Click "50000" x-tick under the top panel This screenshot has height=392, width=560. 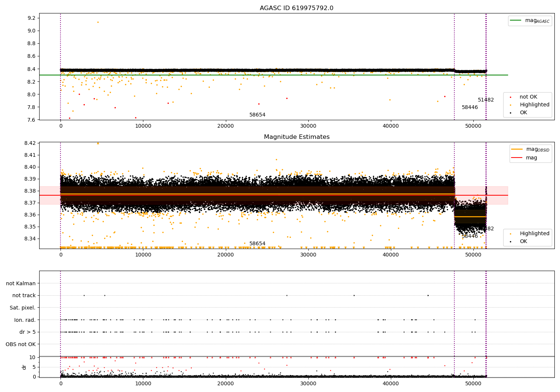click(x=473, y=126)
